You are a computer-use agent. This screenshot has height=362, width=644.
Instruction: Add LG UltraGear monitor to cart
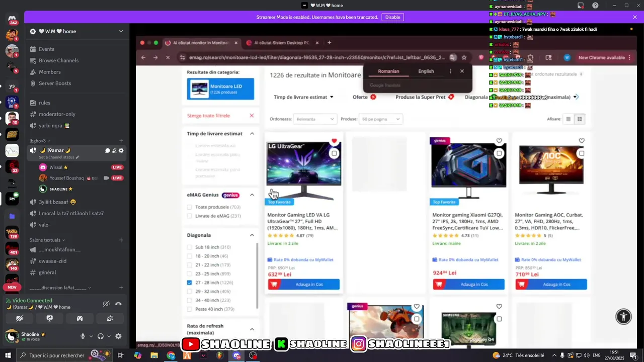(x=304, y=285)
